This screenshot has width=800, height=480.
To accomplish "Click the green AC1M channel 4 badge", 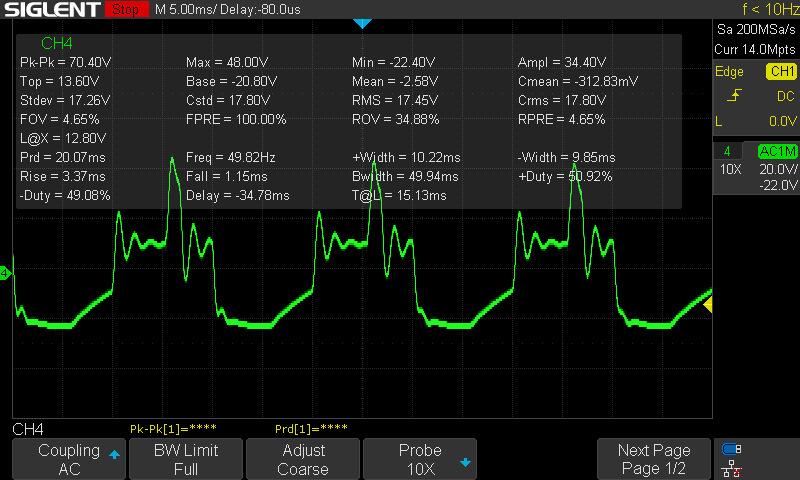I will (x=778, y=151).
